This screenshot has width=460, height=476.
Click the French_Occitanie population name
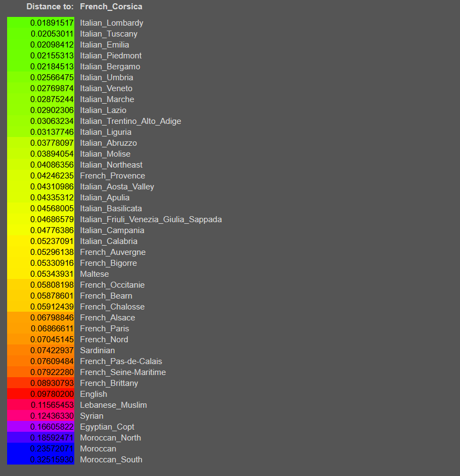coord(113,285)
